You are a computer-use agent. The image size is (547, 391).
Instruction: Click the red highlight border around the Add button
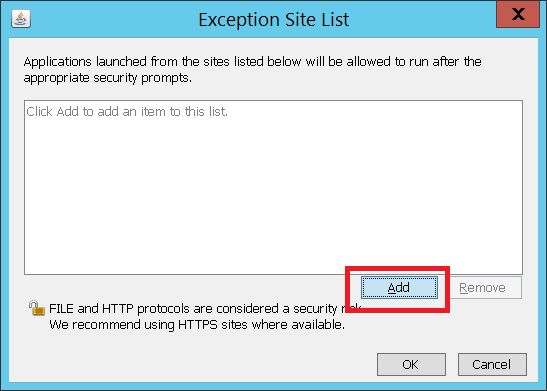tap(397, 268)
